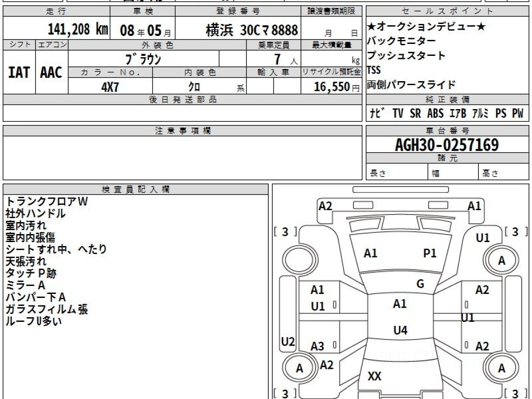
Task: Select the XX mark on rear window
Action: pyautogui.click(x=375, y=376)
